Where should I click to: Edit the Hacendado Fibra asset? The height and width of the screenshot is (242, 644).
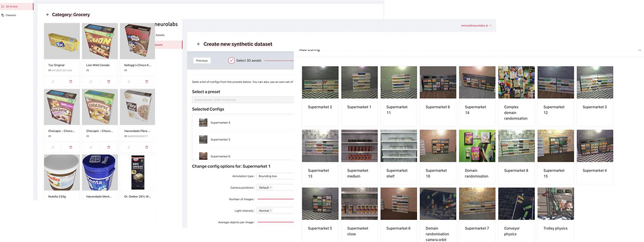pyautogui.click(x=129, y=147)
